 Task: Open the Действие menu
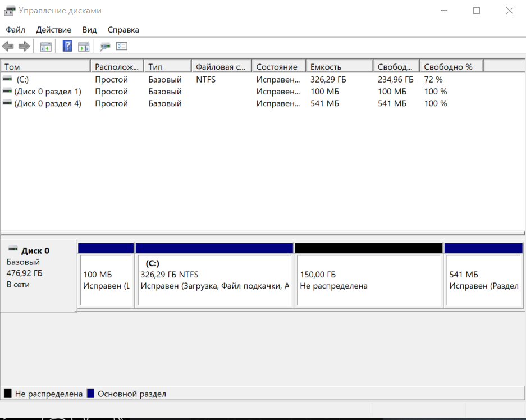(x=53, y=30)
